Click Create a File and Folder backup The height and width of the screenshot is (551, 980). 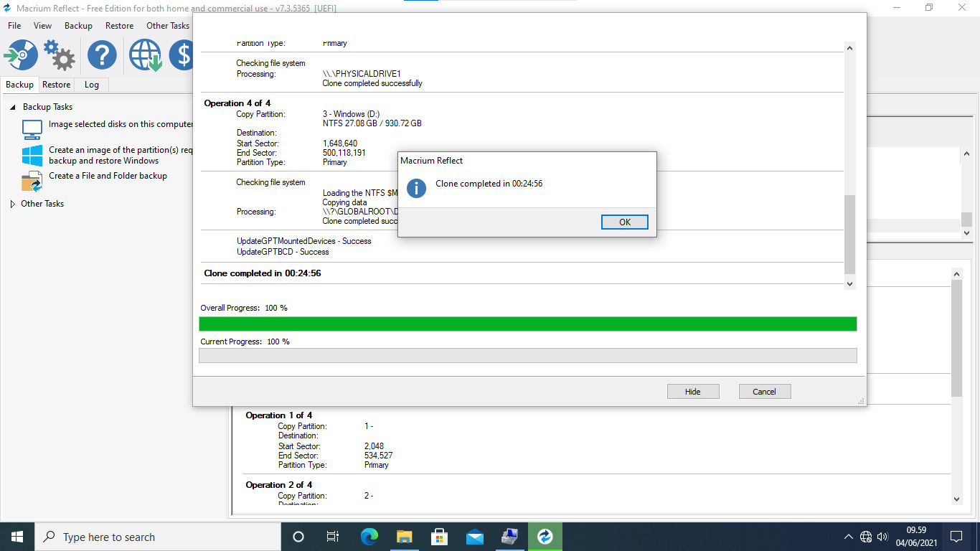pos(108,176)
